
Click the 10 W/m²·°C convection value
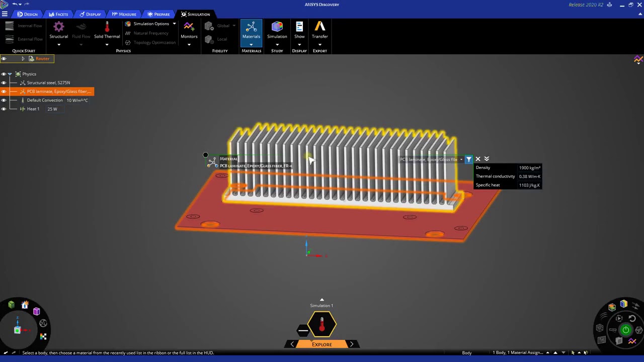[77, 100]
